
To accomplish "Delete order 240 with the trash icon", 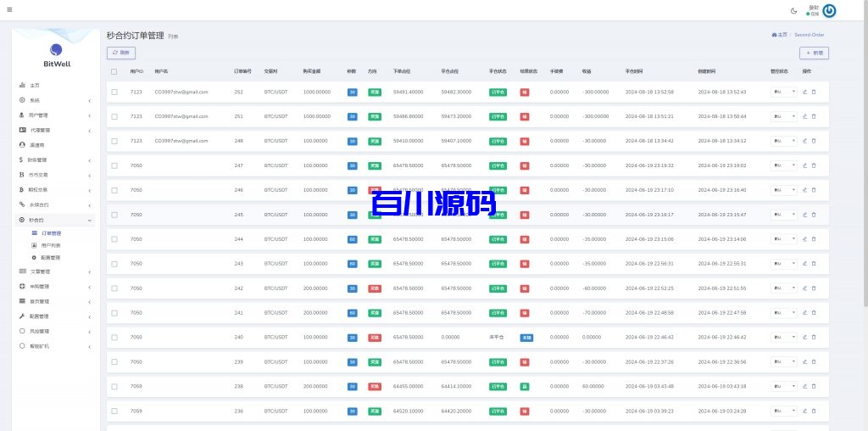I will point(814,337).
